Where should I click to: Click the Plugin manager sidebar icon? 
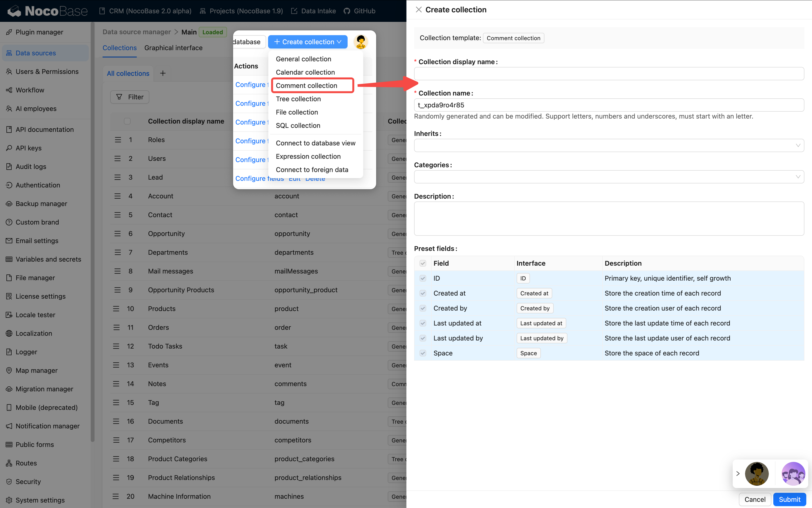point(9,32)
